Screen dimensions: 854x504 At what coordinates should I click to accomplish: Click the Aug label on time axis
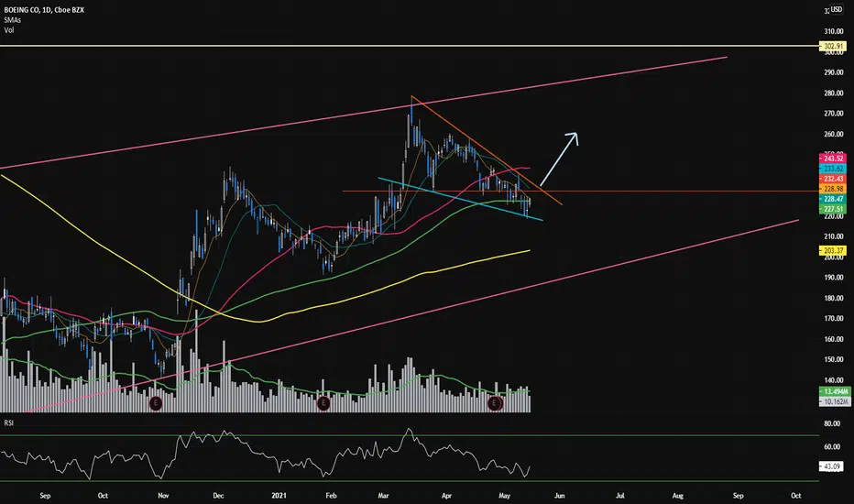coord(677,496)
